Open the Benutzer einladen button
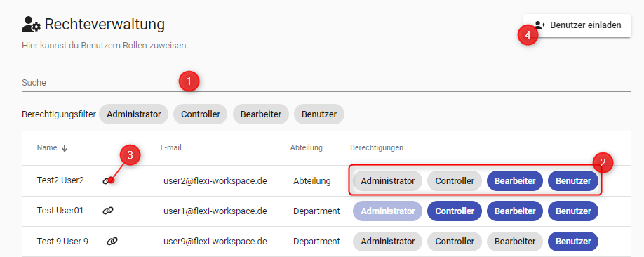 (x=577, y=25)
